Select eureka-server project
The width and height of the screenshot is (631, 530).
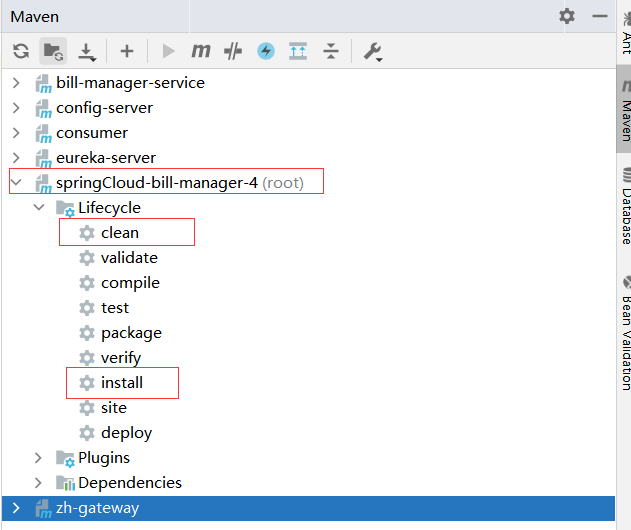click(105, 158)
